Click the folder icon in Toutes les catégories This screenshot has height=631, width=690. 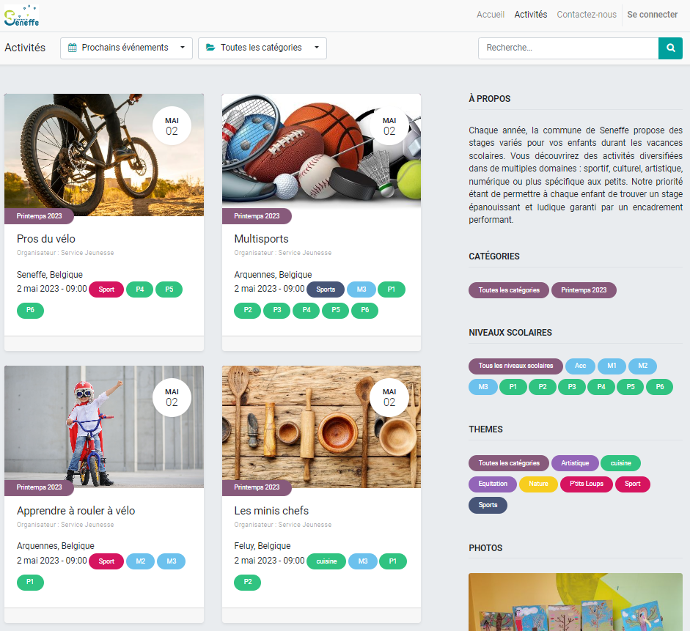tap(210, 47)
